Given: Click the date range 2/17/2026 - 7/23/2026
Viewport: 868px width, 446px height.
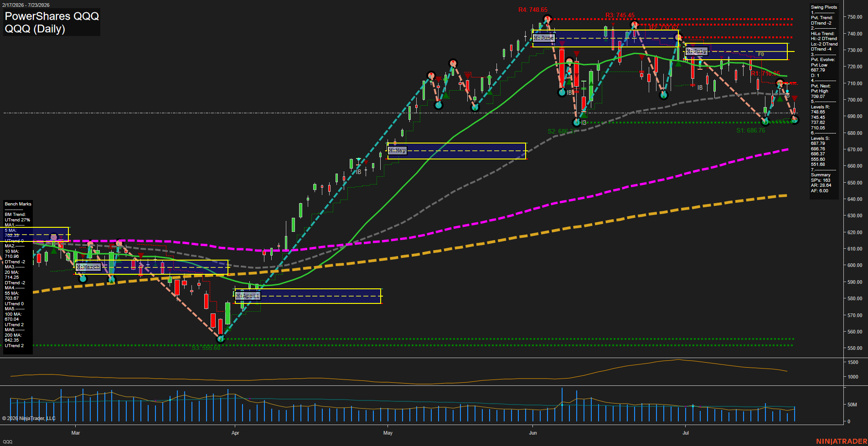Looking at the screenshot, I should click(x=25, y=5).
